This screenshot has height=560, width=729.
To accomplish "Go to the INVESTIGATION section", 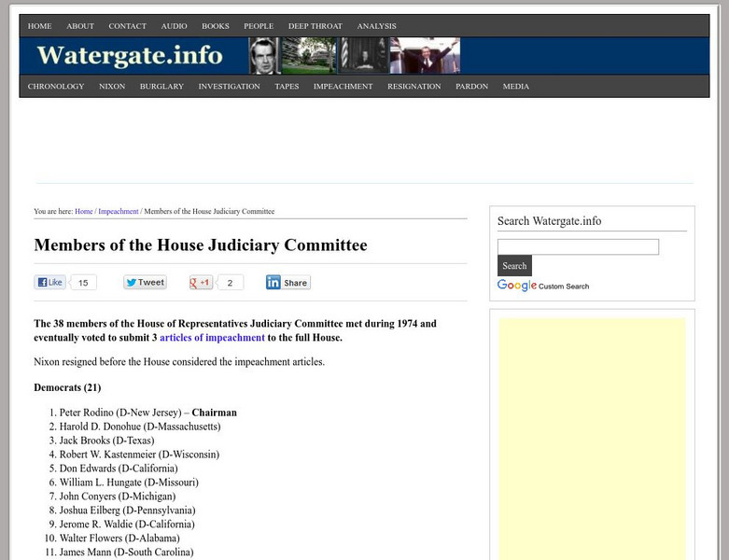I will (230, 87).
